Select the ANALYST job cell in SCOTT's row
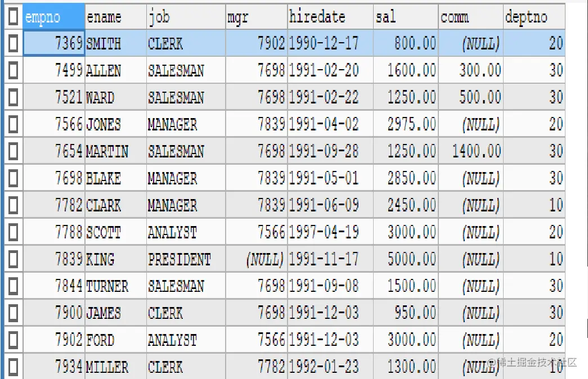Screen dimensions: 588x379 click(186, 232)
